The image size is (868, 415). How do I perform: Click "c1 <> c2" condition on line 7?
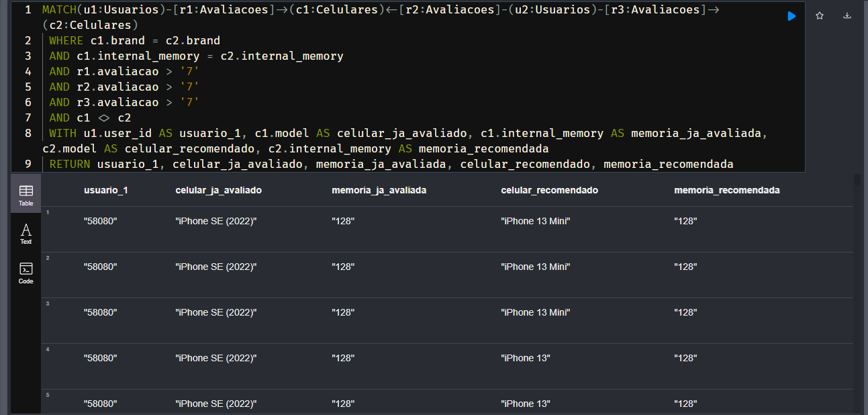pyautogui.click(x=104, y=118)
